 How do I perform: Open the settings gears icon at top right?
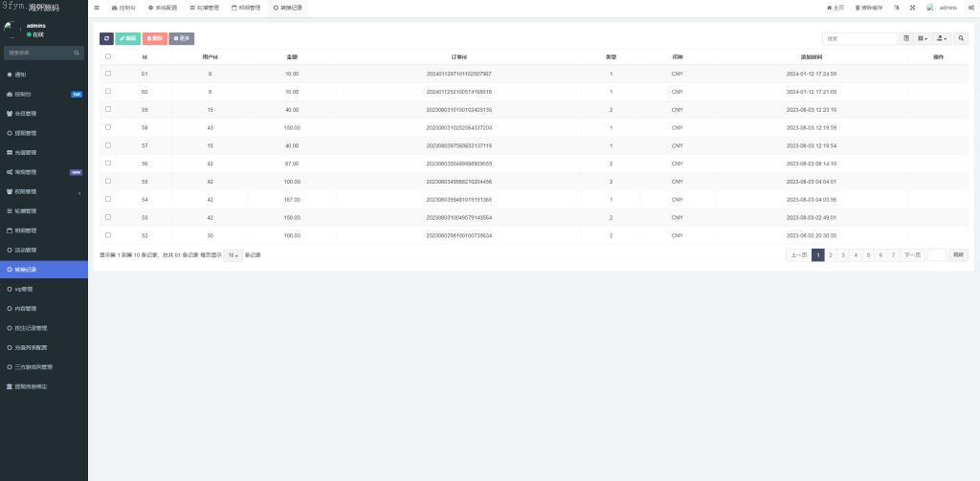coord(971,7)
